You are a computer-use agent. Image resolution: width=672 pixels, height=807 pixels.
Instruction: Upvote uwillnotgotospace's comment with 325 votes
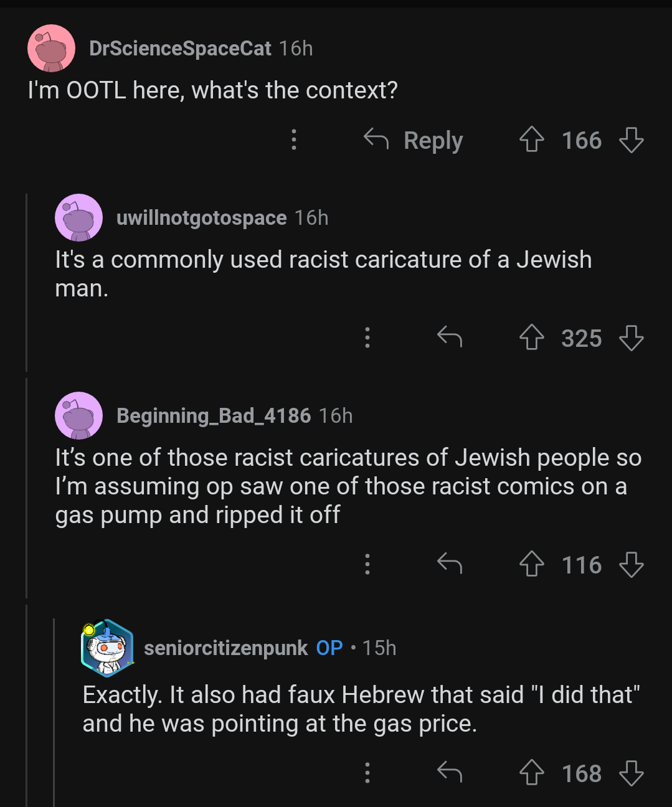click(x=531, y=337)
